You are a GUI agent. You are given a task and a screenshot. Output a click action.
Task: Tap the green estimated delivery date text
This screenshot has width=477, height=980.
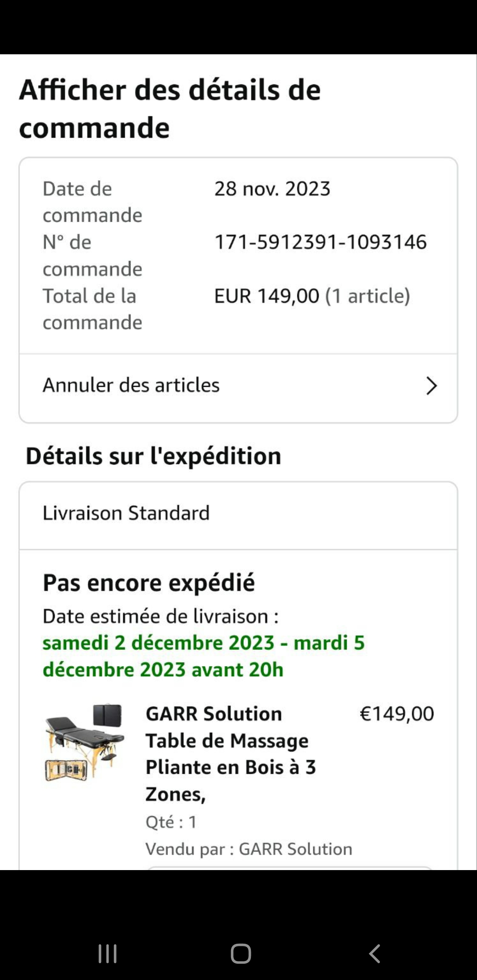pos(203,656)
